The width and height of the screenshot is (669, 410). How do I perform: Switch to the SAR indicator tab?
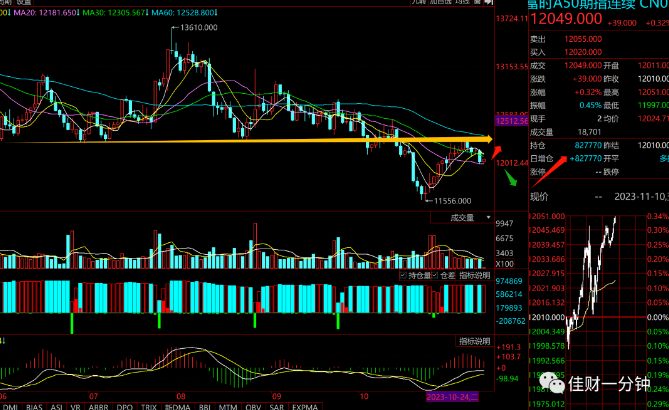click(x=276, y=407)
